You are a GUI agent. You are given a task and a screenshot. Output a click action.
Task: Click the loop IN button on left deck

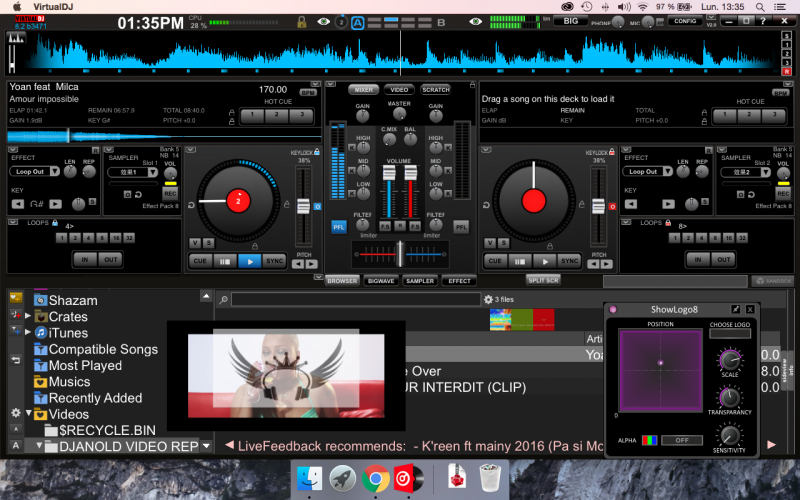pyautogui.click(x=85, y=260)
